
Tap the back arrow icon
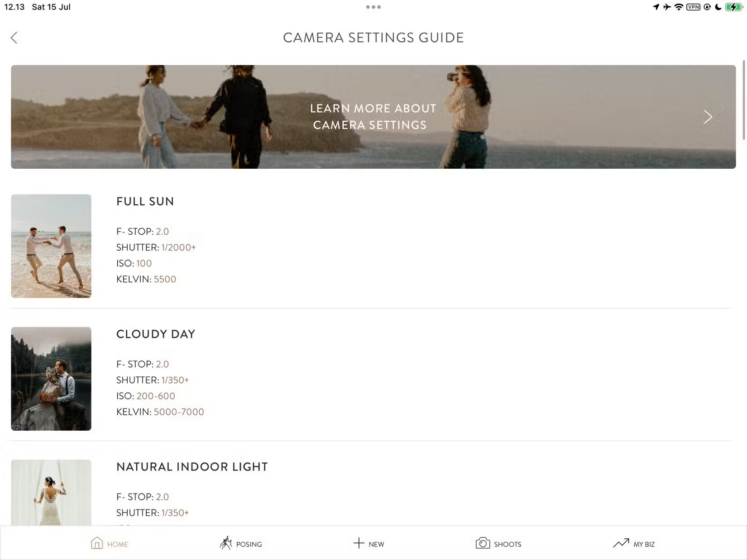click(14, 38)
